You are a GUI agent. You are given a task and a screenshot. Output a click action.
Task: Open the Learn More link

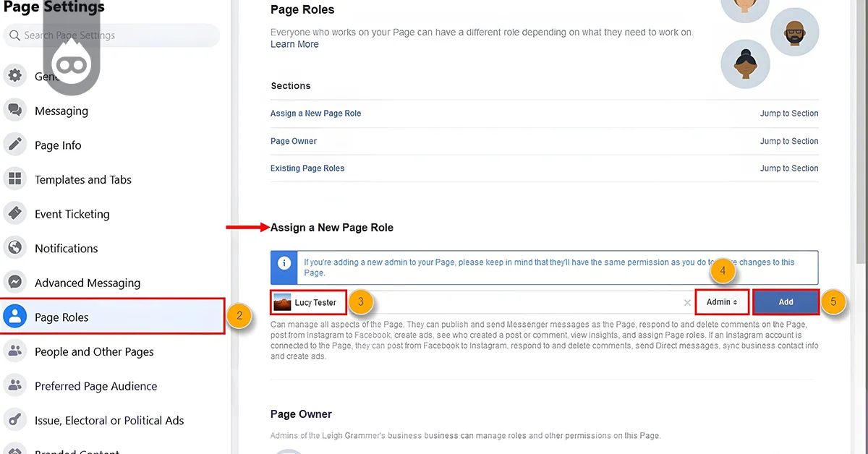pyautogui.click(x=294, y=44)
